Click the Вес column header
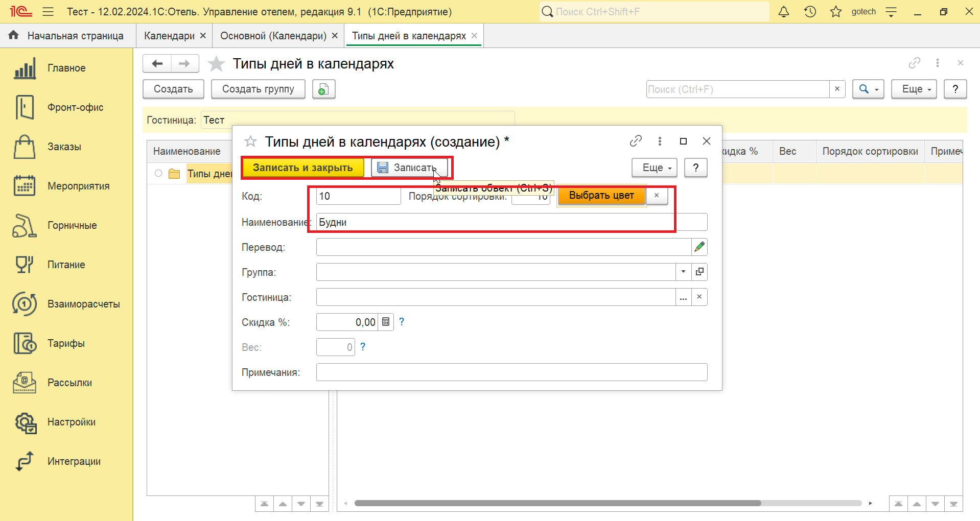The height and width of the screenshot is (521, 980). [x=794, y=152]
